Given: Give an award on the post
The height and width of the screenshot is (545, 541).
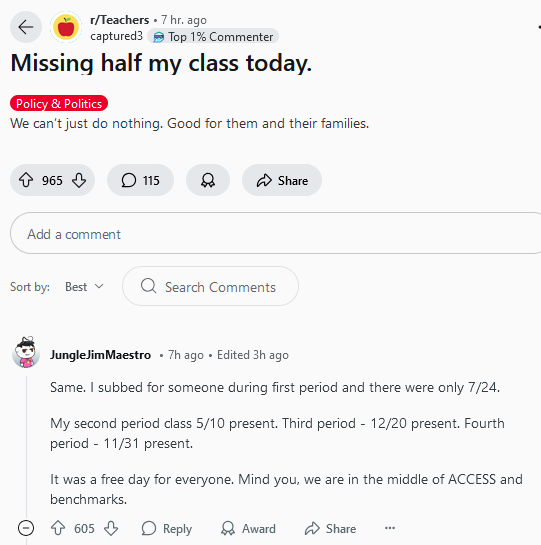Looking at the screenshot, I should click(x=208, y=180).
